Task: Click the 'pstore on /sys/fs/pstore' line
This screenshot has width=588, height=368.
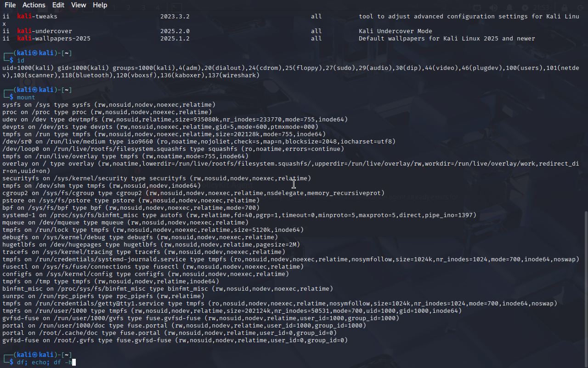Action: 131,201
